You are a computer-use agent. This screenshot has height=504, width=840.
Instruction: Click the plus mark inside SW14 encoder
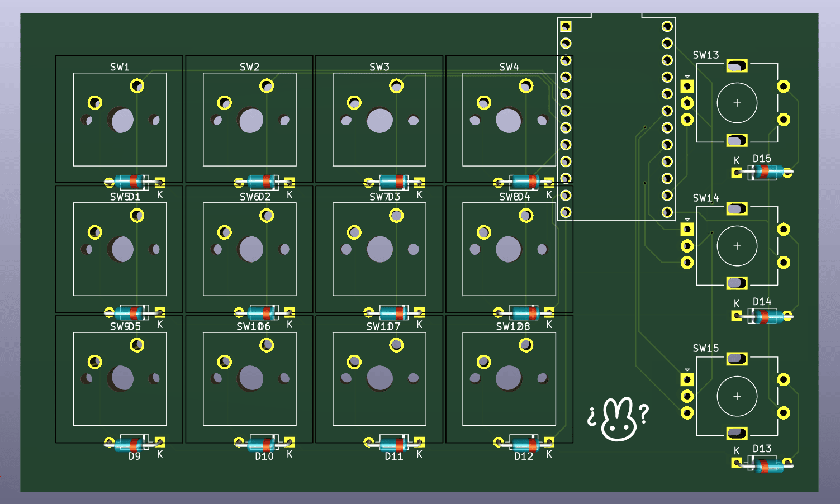pos(737,246)
